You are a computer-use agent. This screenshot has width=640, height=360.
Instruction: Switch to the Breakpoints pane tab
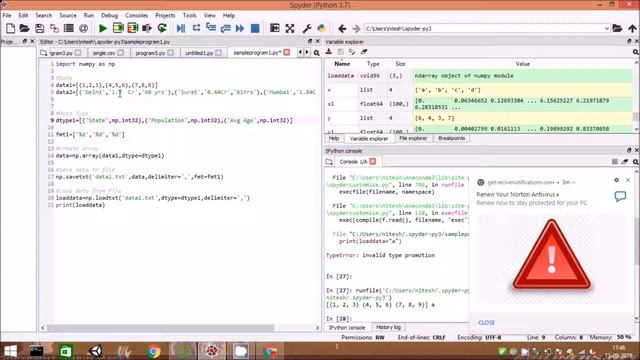[x=451, y=138]
